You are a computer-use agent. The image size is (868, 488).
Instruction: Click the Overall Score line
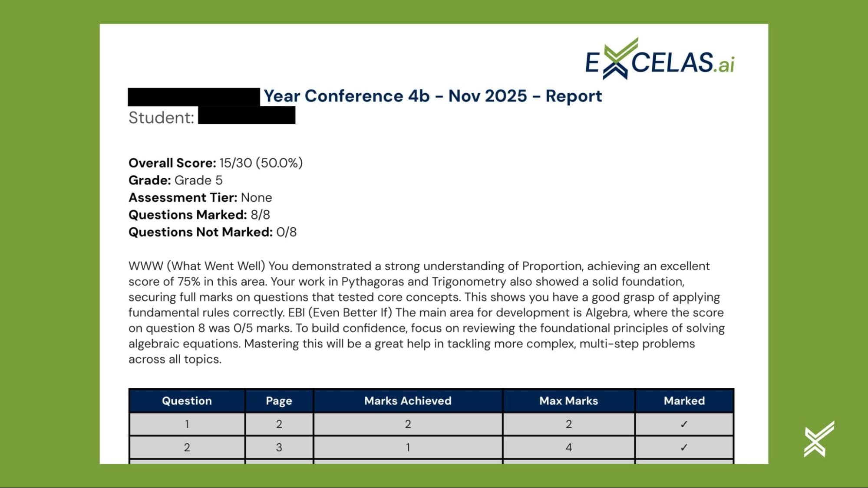(x=215, y=163)
